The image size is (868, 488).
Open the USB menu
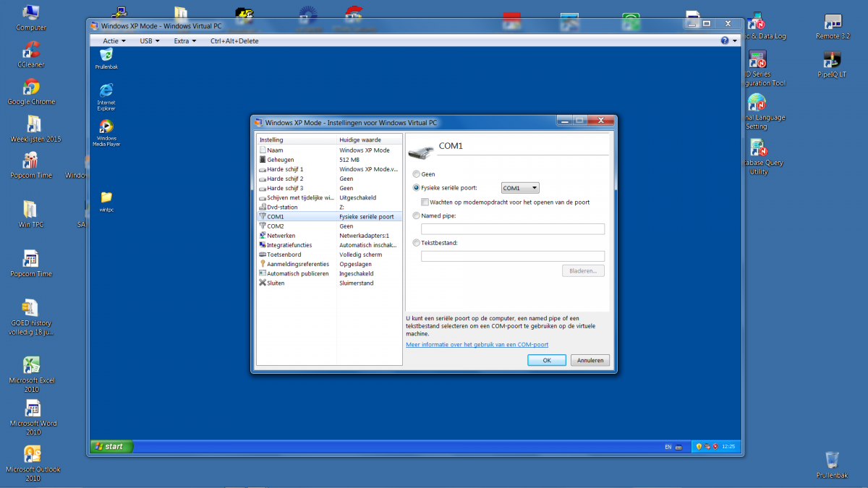point(150,41)
